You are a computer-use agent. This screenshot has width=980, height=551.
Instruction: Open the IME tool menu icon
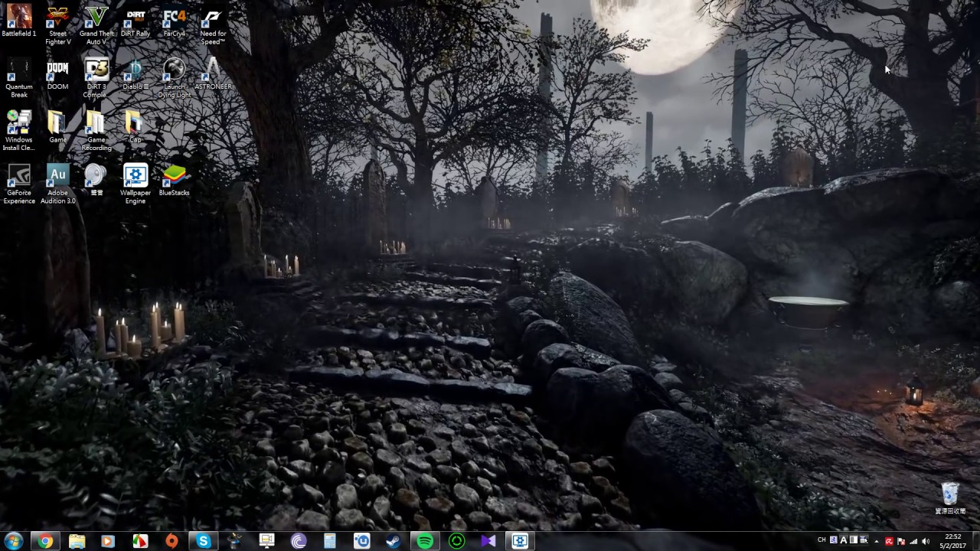point(864,540)
